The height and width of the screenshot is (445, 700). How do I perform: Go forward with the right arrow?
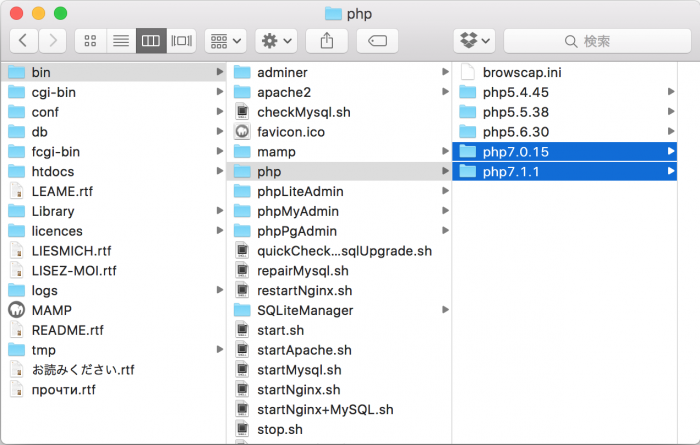point(53,41)
